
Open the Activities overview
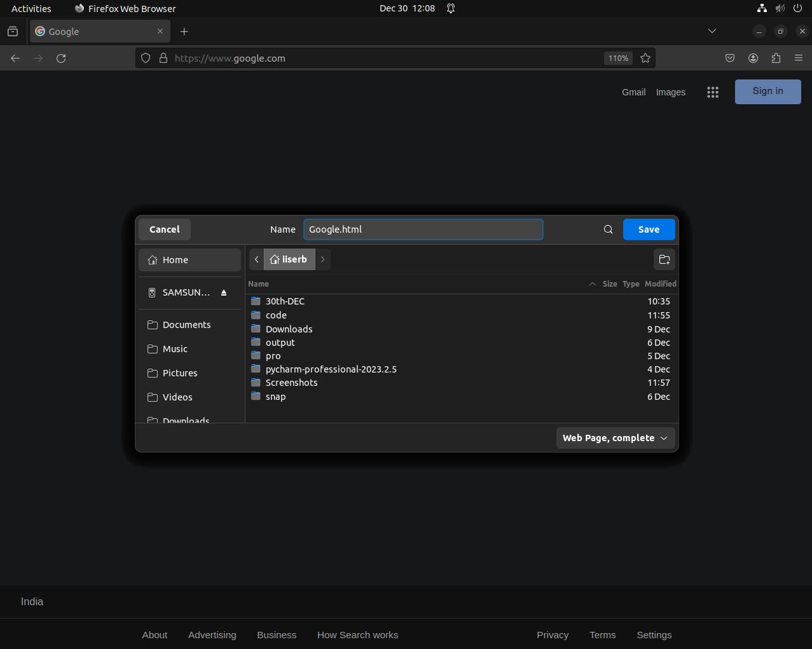point(31,8)
